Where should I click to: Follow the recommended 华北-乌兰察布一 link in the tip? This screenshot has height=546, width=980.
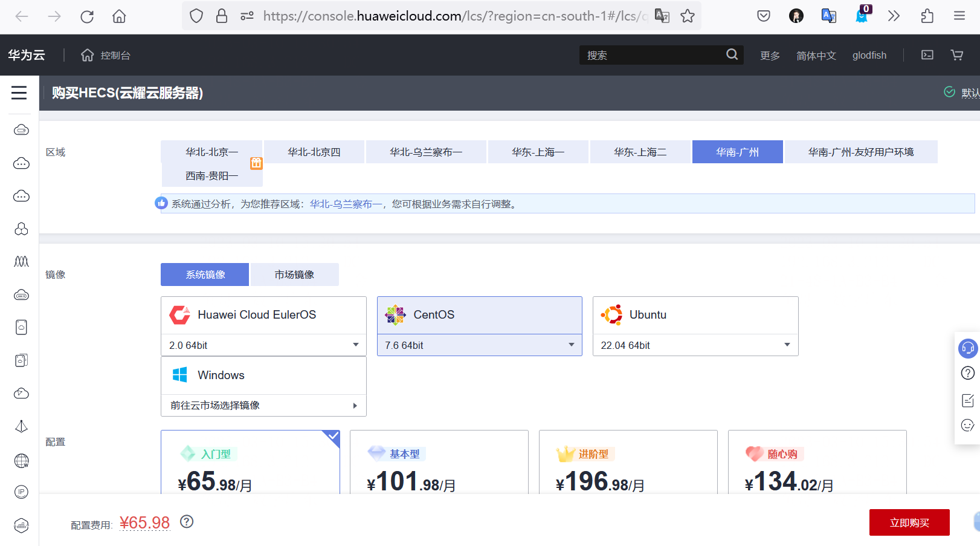click(x=346, y=204)
